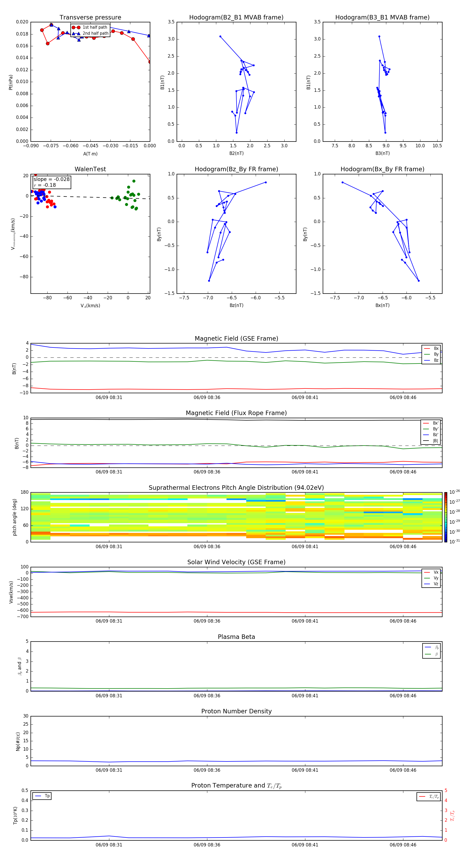Click '06/09 08:36' tick under plasma beta panel

[207, 696]
